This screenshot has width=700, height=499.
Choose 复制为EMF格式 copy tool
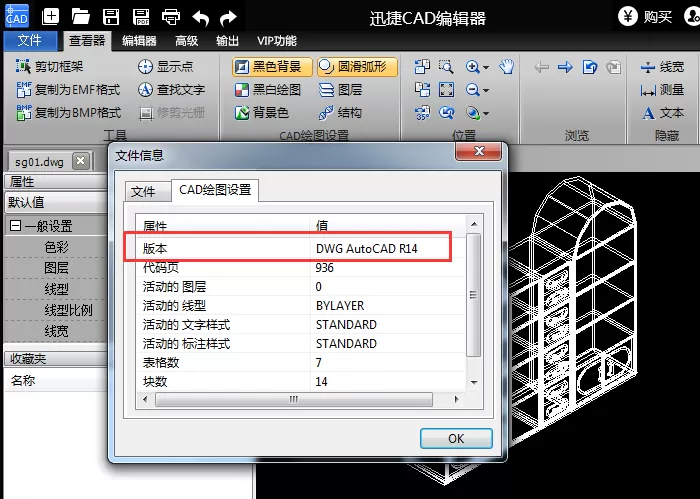[x=68, y=90]
